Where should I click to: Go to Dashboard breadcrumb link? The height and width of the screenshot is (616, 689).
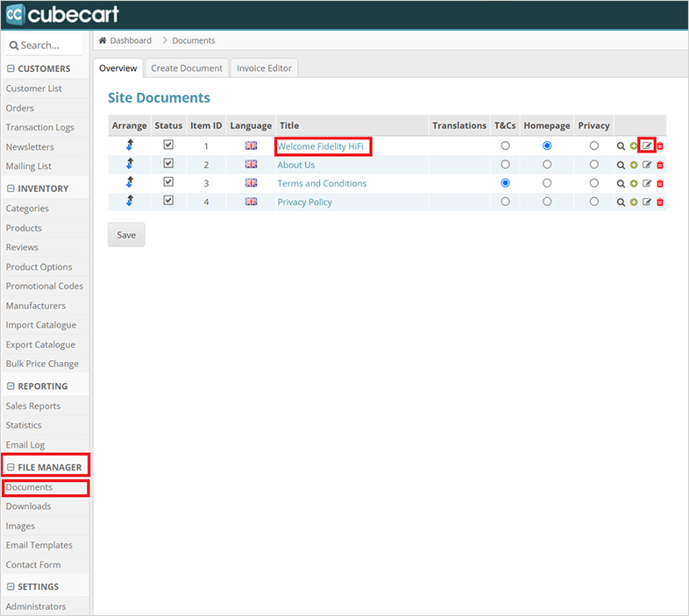click(131, 40)
